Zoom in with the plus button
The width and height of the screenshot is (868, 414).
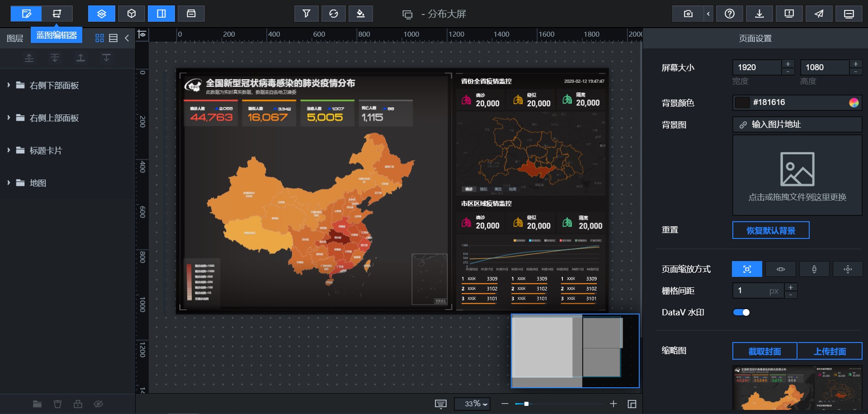point(613,404)
